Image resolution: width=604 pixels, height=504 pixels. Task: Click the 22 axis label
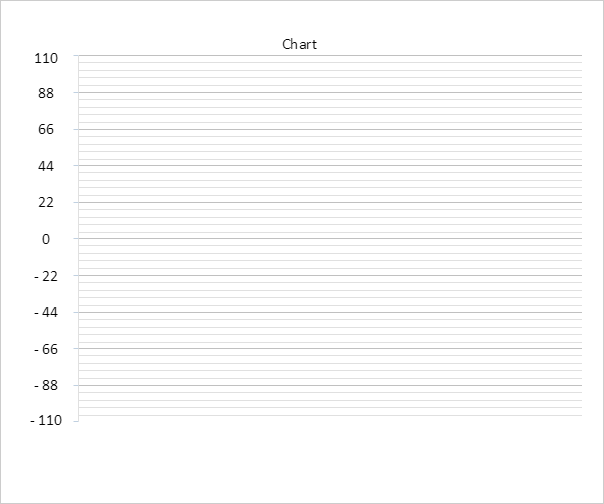pyautogui.click(x=46, y=203)
